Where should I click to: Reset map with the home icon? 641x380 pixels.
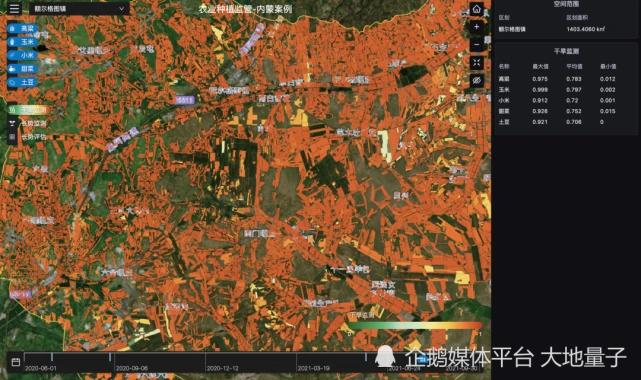(x=476, y=9)
